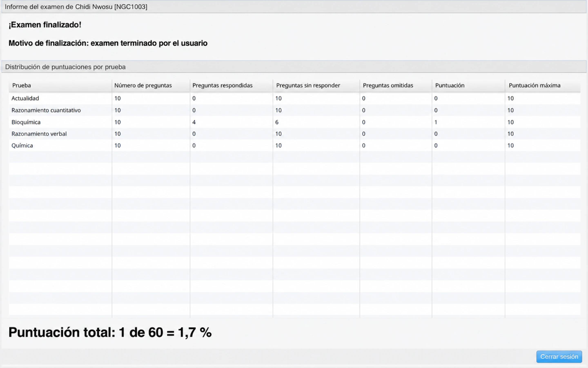Click Razonamiento verbal score value 0

[436, 134]
